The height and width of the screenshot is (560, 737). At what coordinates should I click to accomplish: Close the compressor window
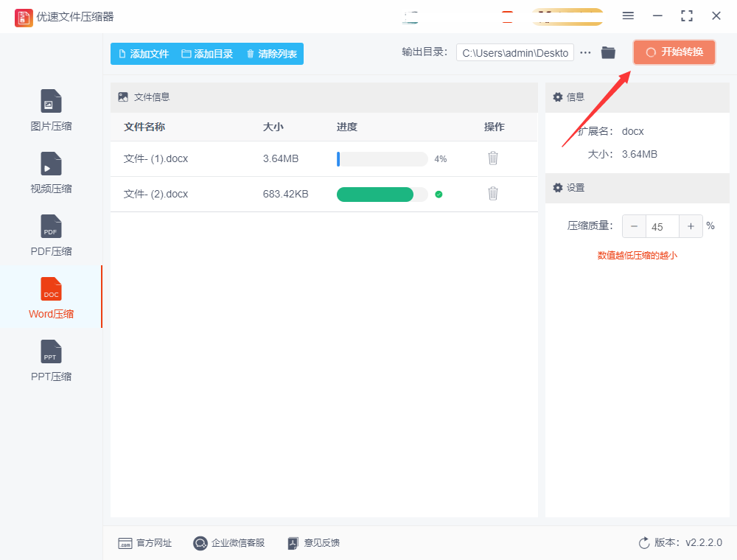[716, 16]
